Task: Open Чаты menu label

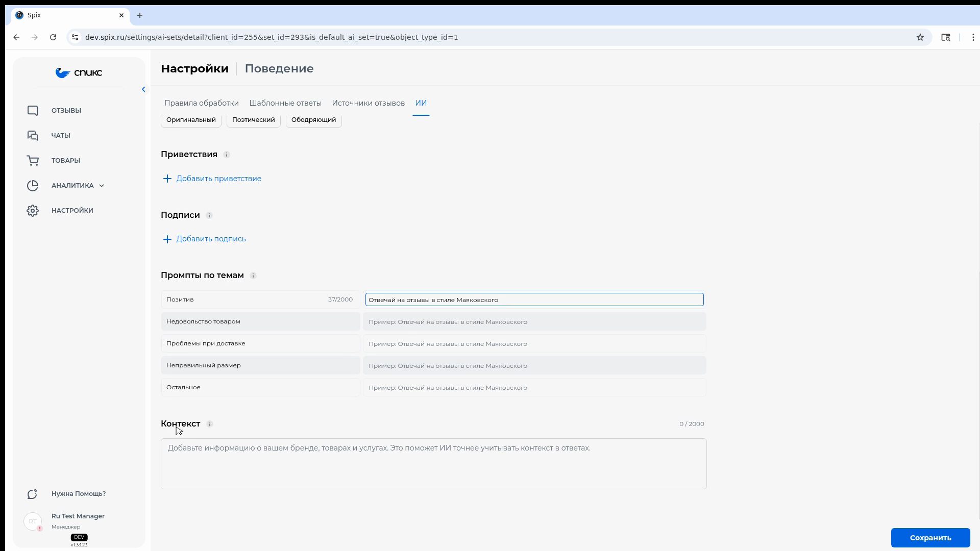Action: click(61, 136)
